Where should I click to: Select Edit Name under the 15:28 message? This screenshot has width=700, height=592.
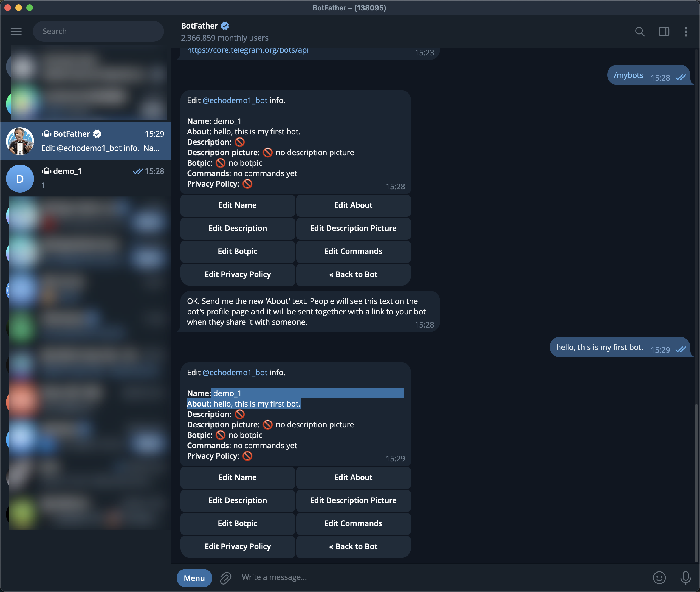tap(238, 205)
